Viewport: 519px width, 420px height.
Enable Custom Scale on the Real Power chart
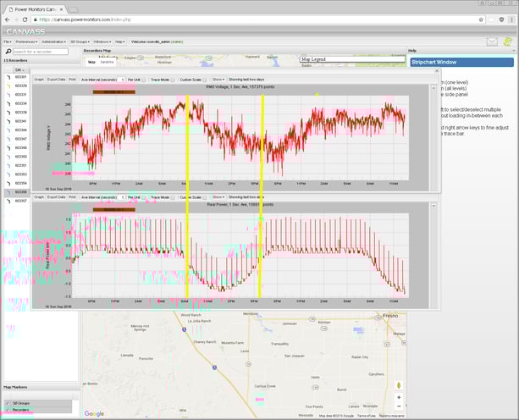pyautogui.click(x=205, y=197)
